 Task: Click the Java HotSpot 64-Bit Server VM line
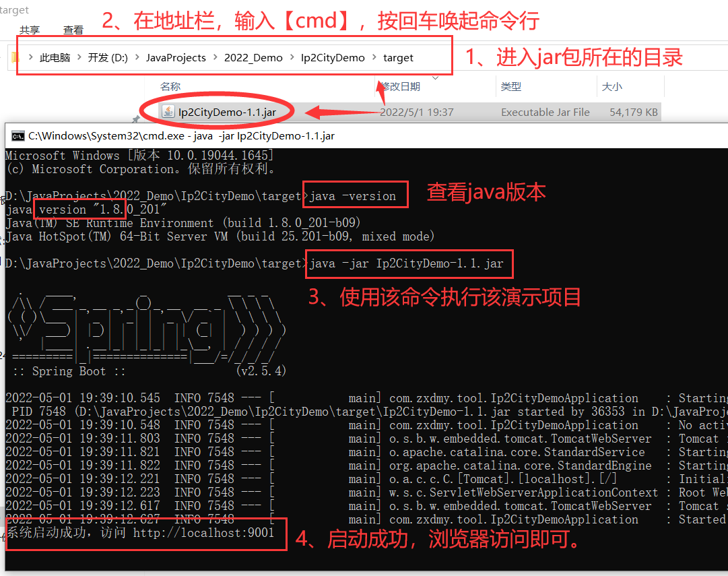click(x=220, y=236)
